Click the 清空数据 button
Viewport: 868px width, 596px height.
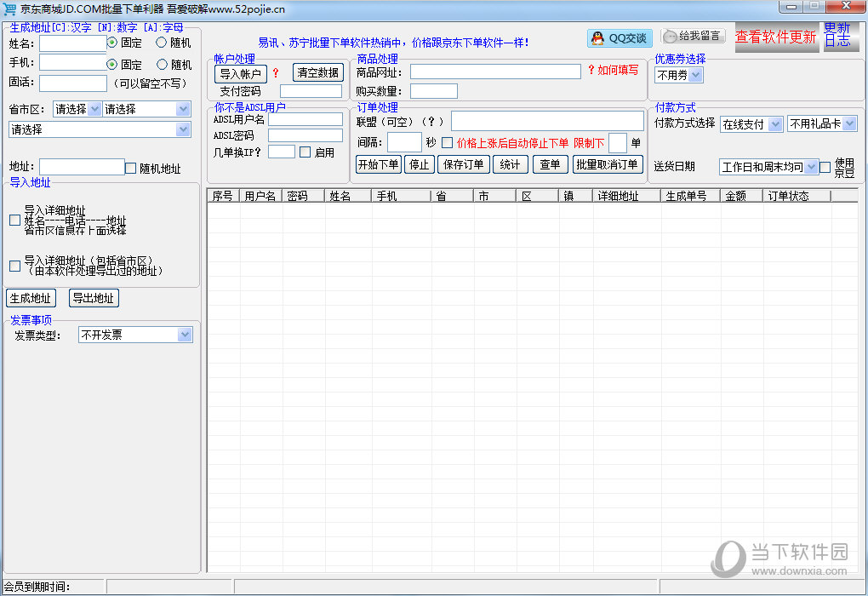[x=317, y=72]
